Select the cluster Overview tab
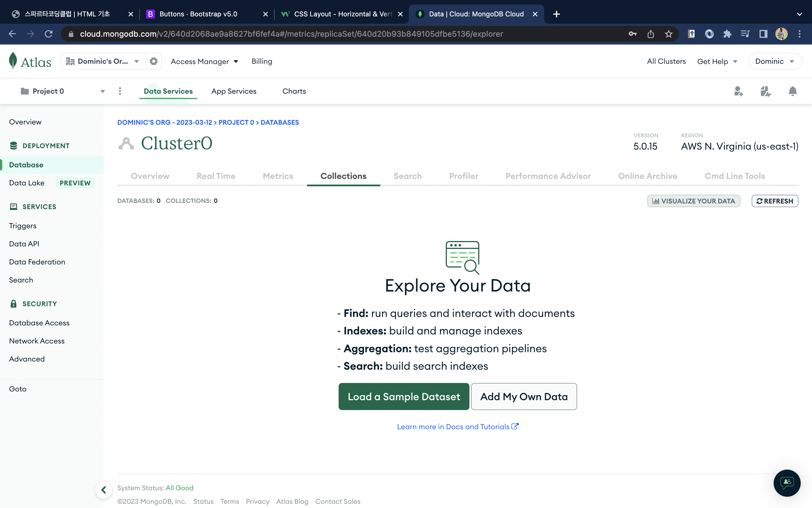812x508 pixels. click(x=150, y=176)
